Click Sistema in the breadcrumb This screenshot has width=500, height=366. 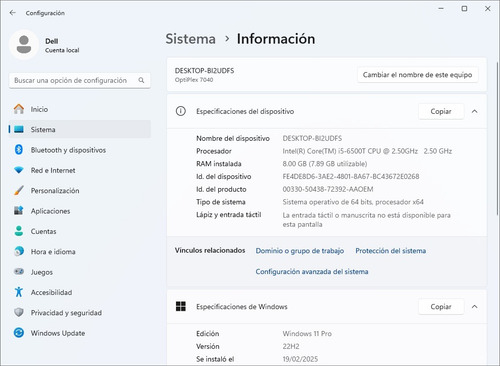click(191, 39)
